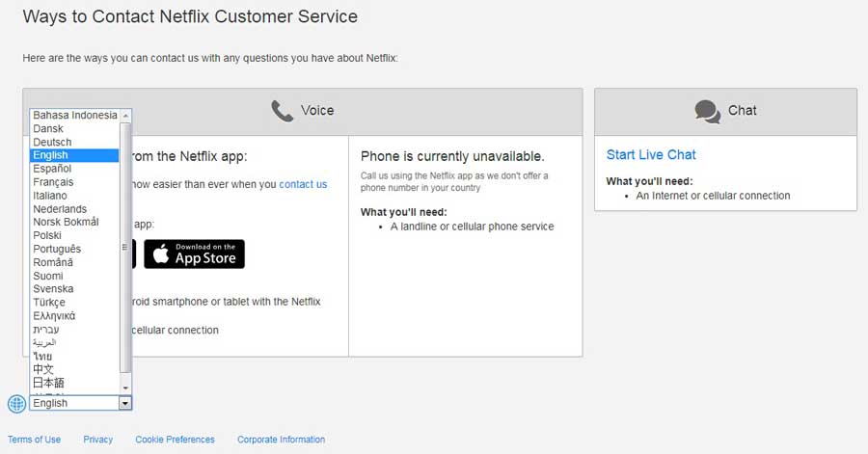The image size is (868, 454).
Task: Open Cookie Preferences link
Action: pos(175,440)
